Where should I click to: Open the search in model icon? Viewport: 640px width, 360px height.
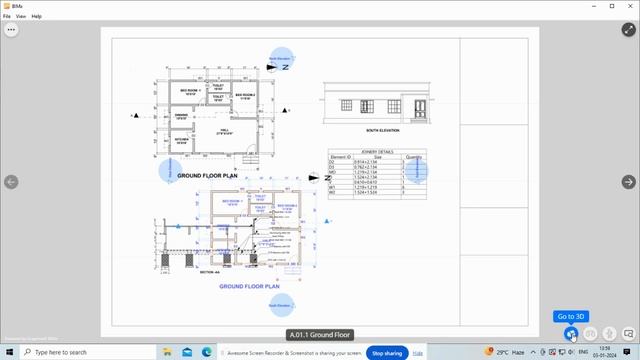[629, 333]
